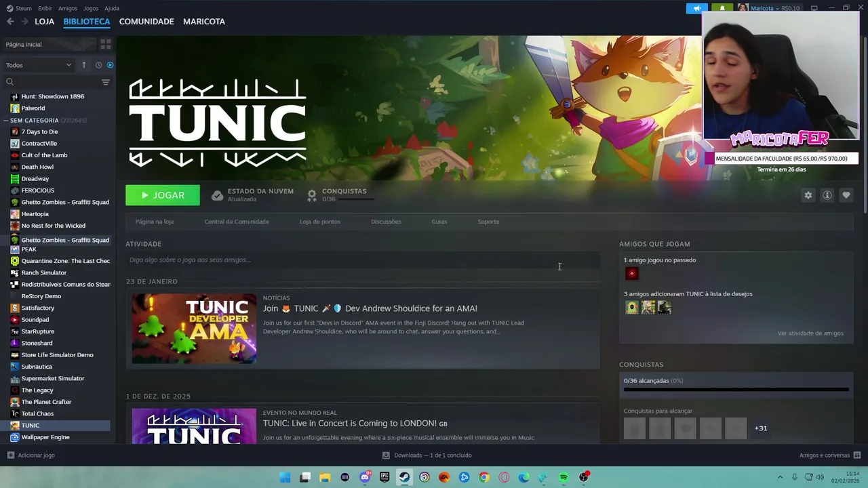Select Cult of the Lamb in library
The image size is (868, 488).
tap(44, 155)
